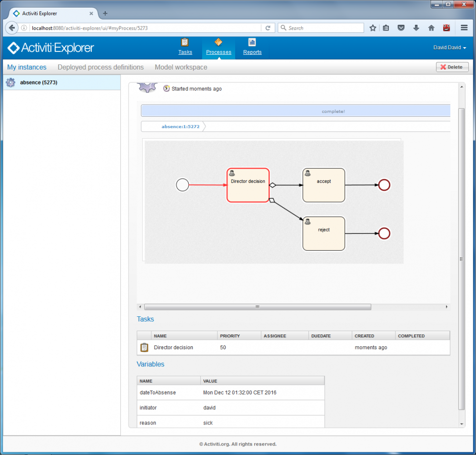Select the Director decision task row
The image size is (476, 455).
pyautogui.click(x=293, y=347)
